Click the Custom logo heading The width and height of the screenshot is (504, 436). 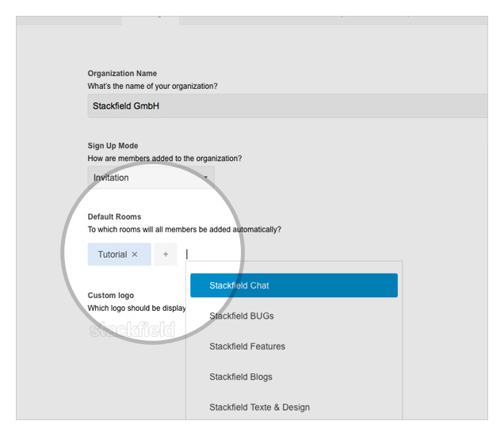coord(111,295)
